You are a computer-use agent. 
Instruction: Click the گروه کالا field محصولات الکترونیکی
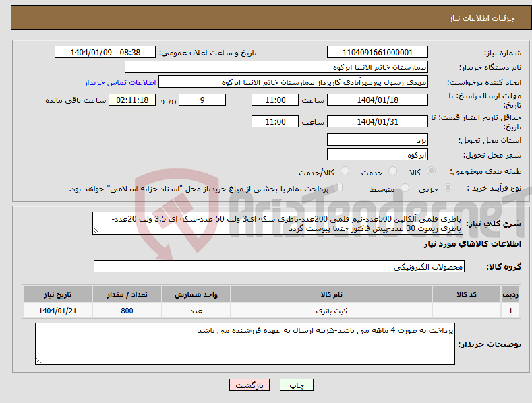pyautogui.click(x=279, y=266)
